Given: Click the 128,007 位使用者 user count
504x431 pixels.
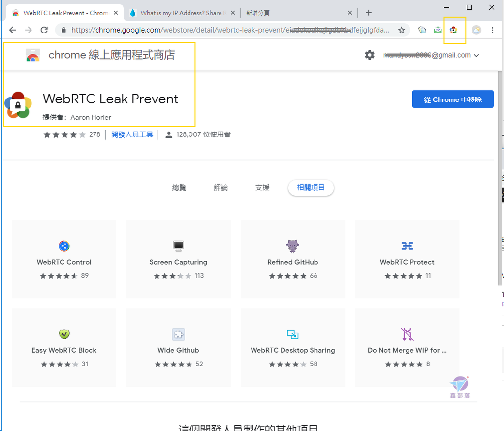Looking at the screenshot, I should [x=203, y=134].
